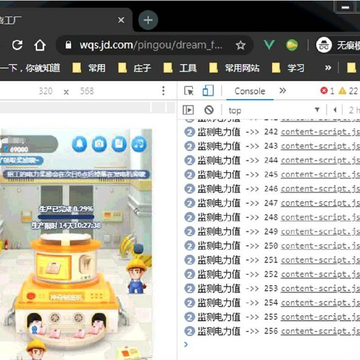Show more bookmarks with the chevron

pyautogui.click(x=328, y=68)
